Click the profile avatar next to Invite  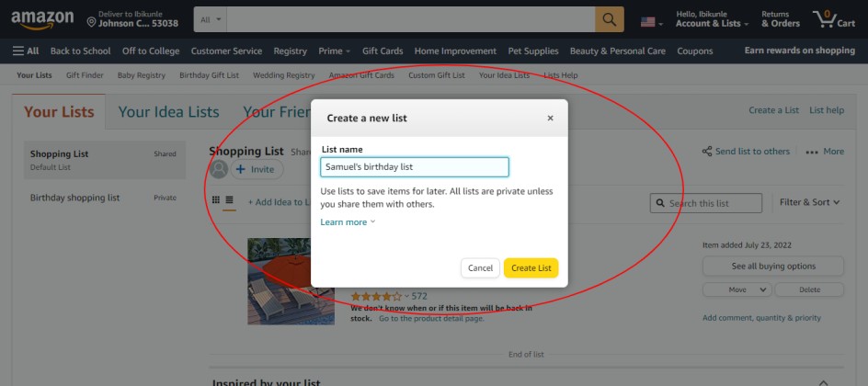click(219, 169)
